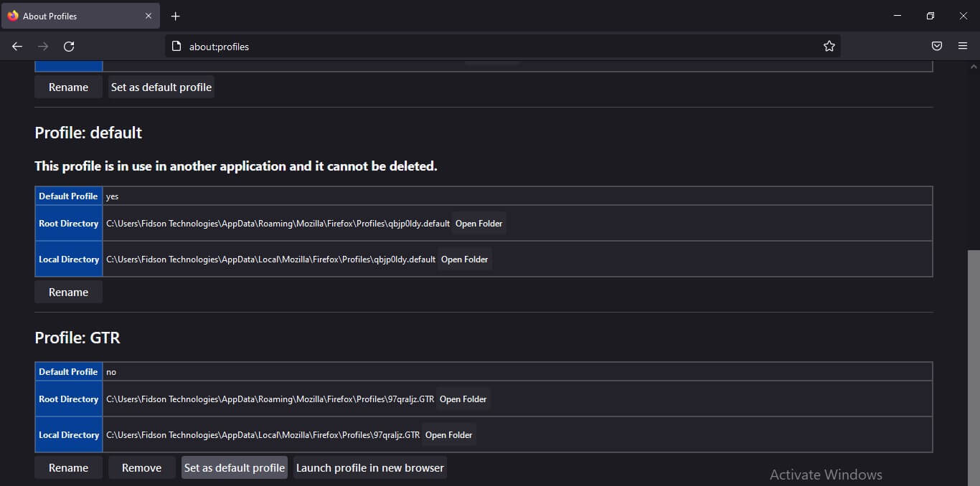Bookmark this page with the star icon
The image size is (980, 486).
(x=829, y=46)
